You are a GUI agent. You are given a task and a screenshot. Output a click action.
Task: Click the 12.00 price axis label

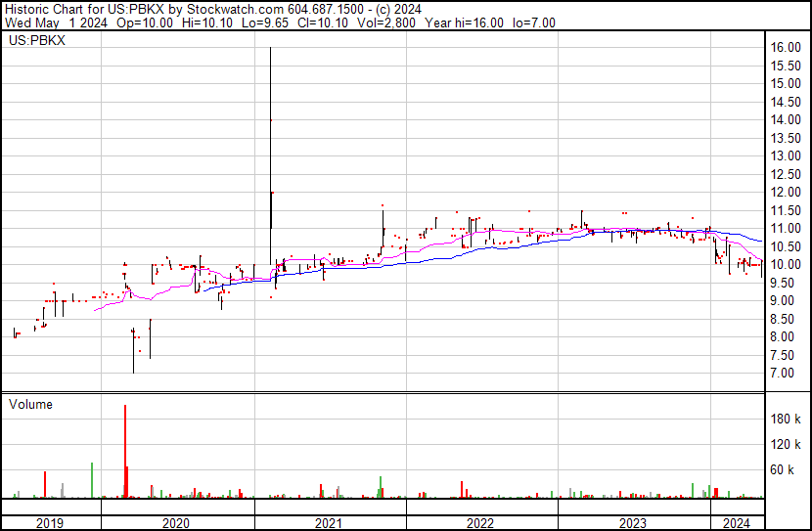pos(786,192)
